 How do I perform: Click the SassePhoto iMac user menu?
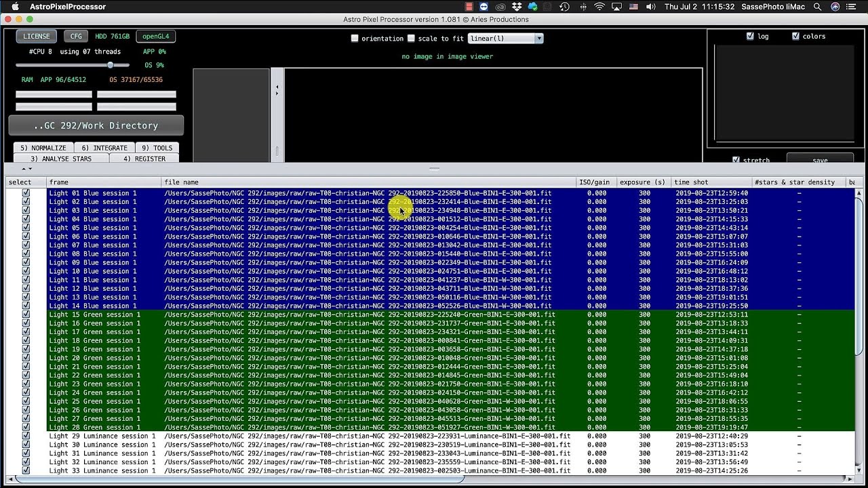tap(773, 6)
